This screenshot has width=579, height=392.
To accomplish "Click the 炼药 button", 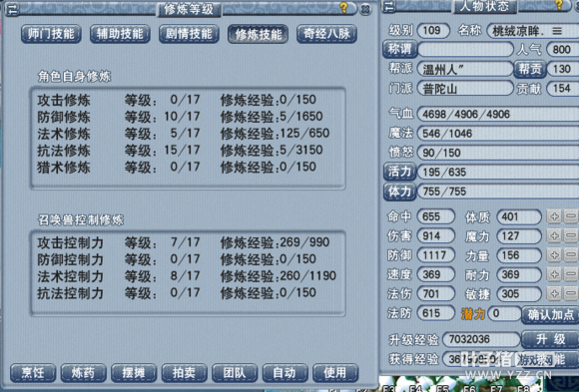I will pyautogui.click(x=84, y=373).
